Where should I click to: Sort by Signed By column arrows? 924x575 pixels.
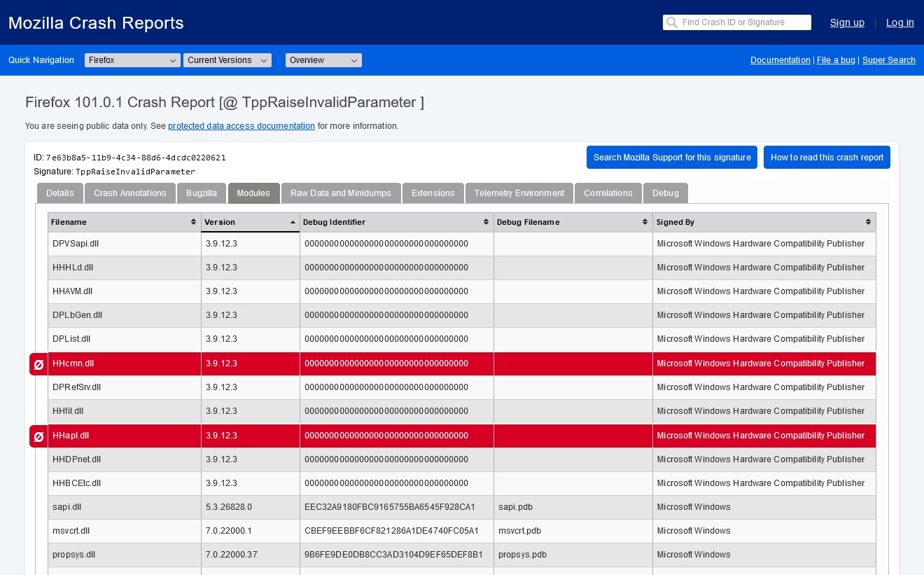coord(868,222)
